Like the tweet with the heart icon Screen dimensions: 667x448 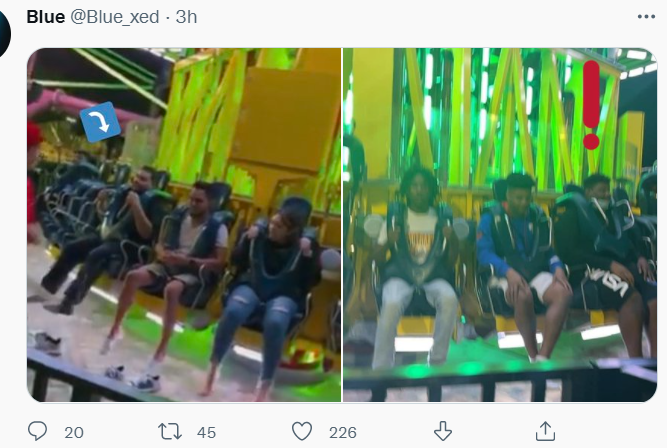tap(302, 431)
